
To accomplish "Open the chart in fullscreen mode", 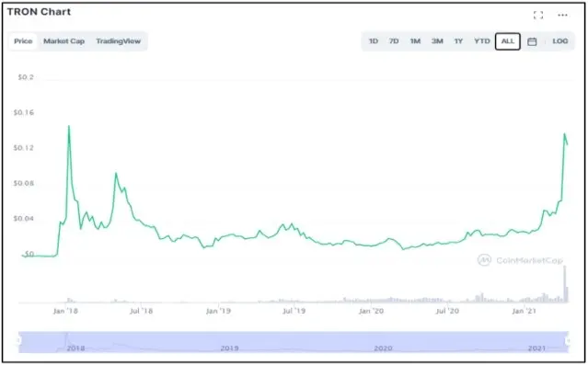I will (x=538, y=15).
